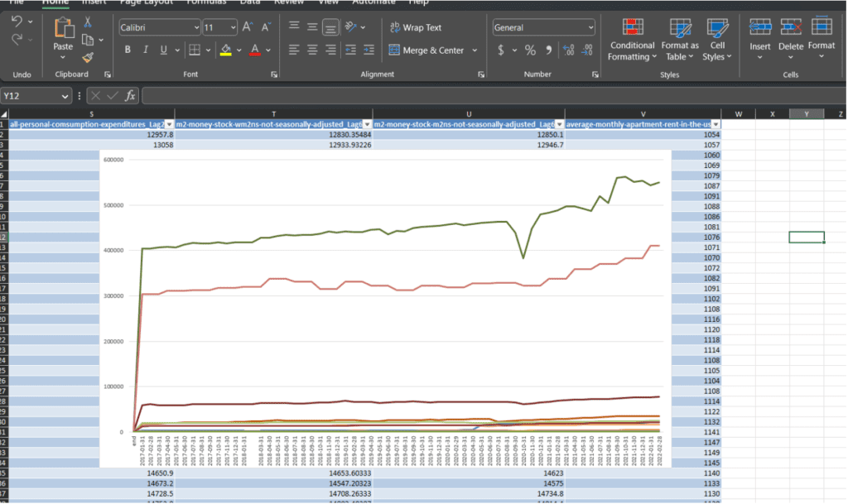Switch to the Home ribbon tab
The image size is (848, 504).
[x=55, y=2]
